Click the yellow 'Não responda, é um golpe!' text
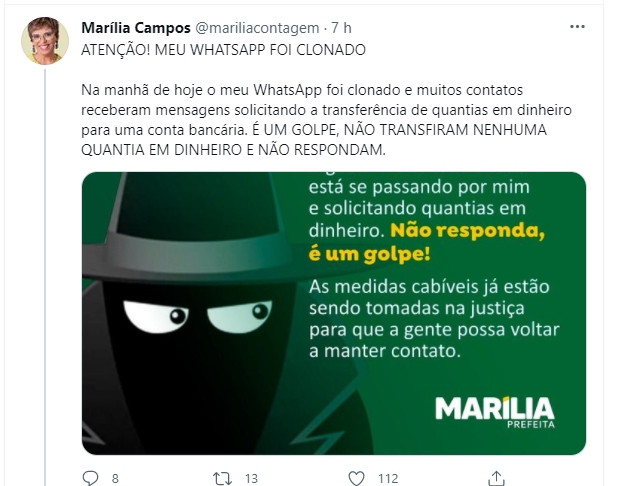The width and height of the screenshot is (634, 486). (427, 242)
